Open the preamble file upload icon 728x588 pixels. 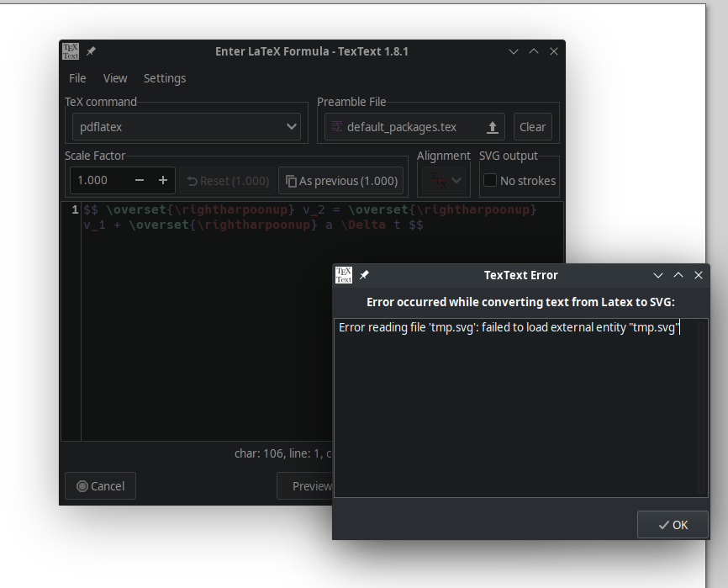click(x=491, y=126)
